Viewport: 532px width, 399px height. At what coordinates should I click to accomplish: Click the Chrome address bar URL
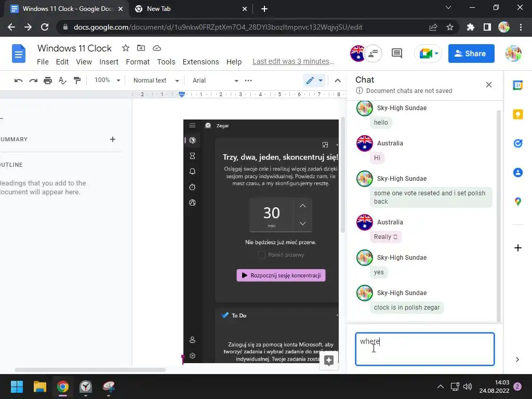pyautogui.click(x=218, y=27)
